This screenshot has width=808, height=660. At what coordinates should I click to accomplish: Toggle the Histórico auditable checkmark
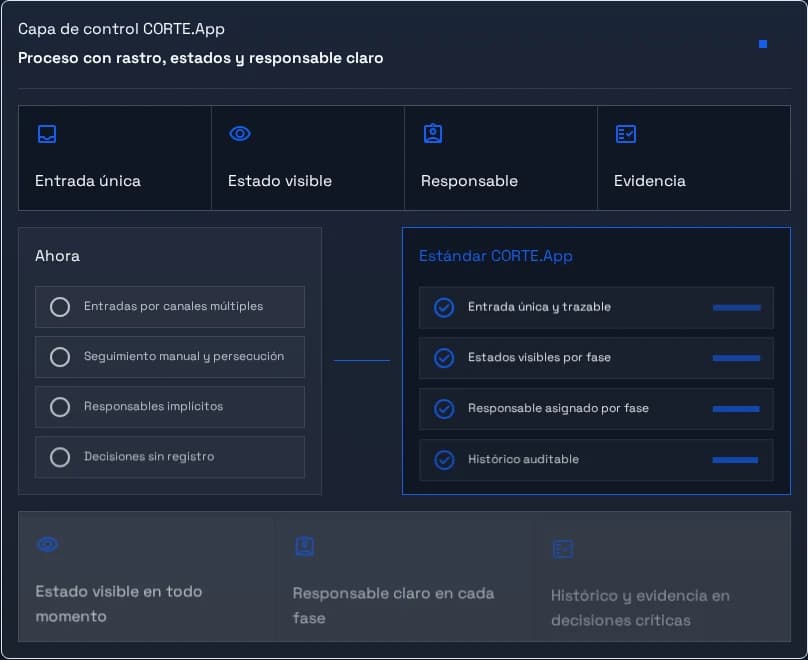[x=444, y=460]
